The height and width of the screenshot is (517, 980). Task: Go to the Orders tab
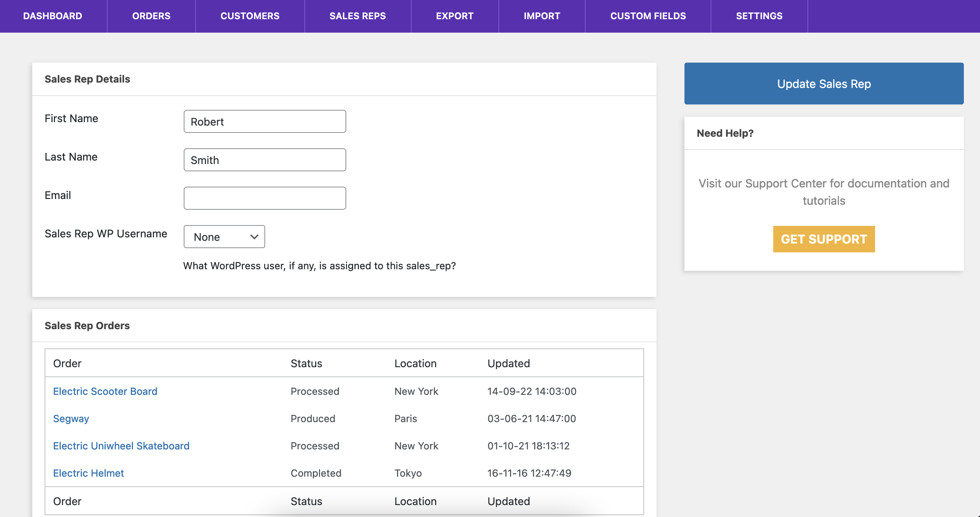pos(151,16)
